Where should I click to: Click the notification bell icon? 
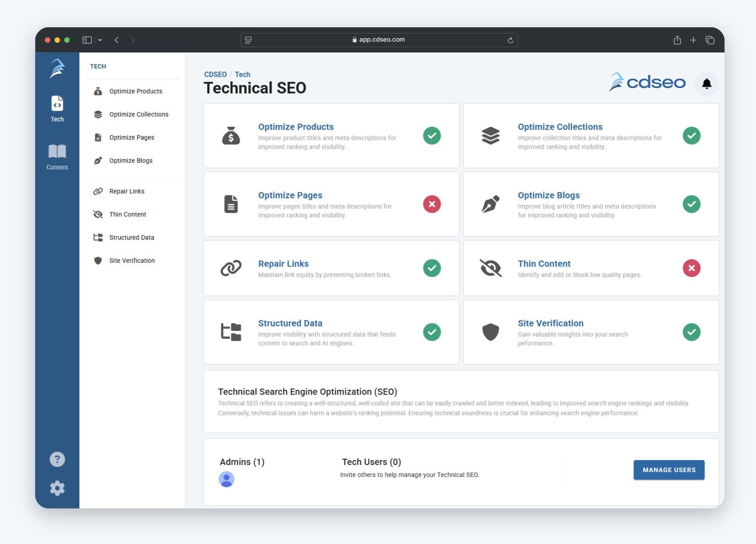coord(706,84)
